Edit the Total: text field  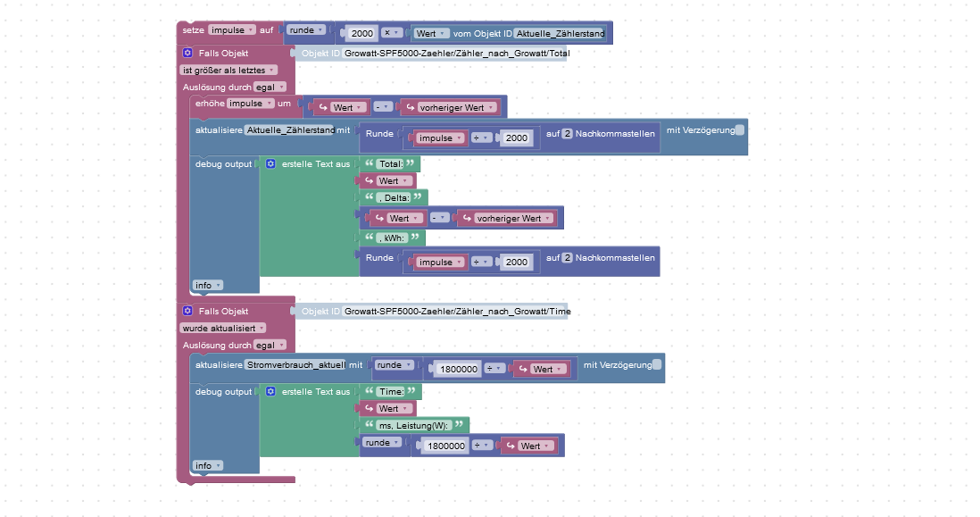click(x=391, y=163)
